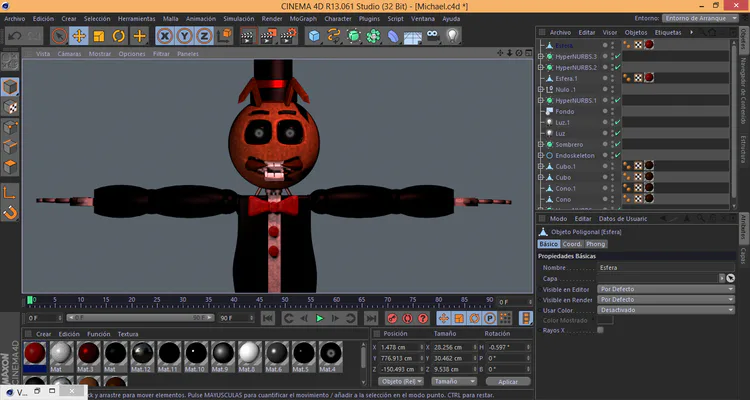Viewport: 750px width, 400px height.
Task: Click the timeline at frame 45
Action: click(x=260, y=301)
